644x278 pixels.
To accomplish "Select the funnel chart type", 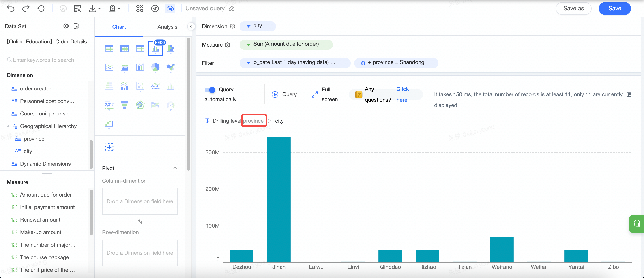I will pos(125,105).
